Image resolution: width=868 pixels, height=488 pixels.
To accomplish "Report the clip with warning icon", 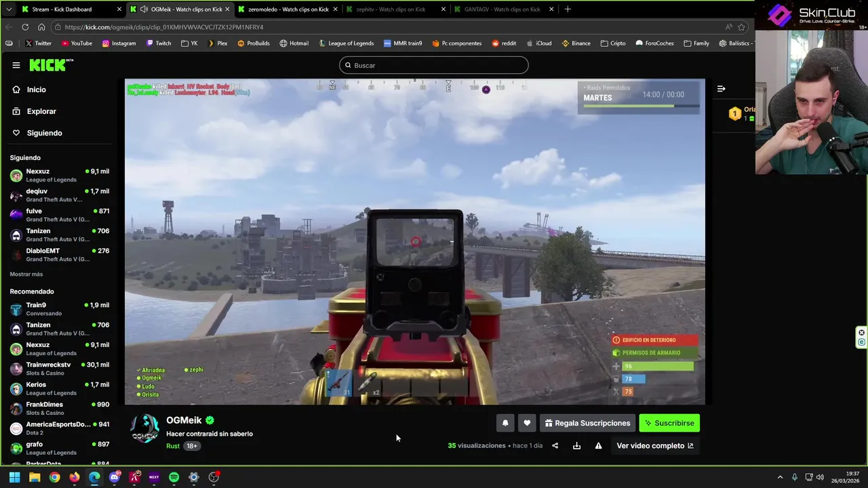I will coord(598,445).
